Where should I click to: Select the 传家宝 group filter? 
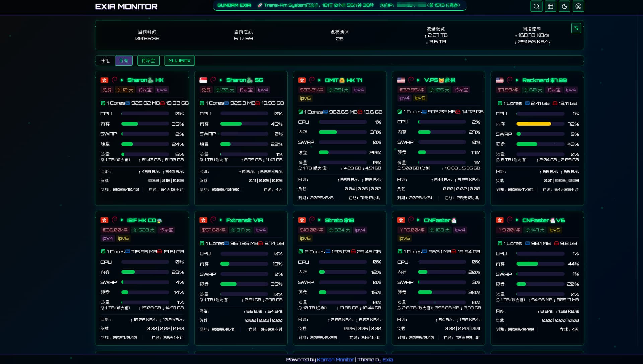click(148, 61)
